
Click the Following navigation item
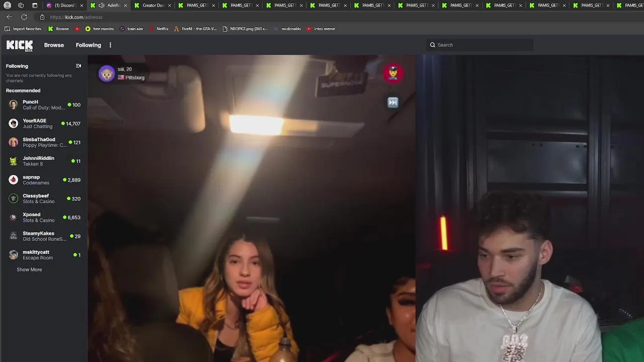[x=88, y=45]
